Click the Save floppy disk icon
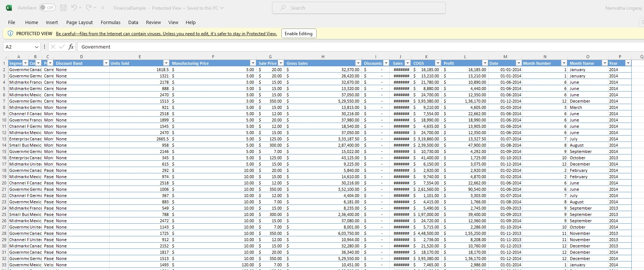This screenshot has width=644, height=270. pos(63,8)
